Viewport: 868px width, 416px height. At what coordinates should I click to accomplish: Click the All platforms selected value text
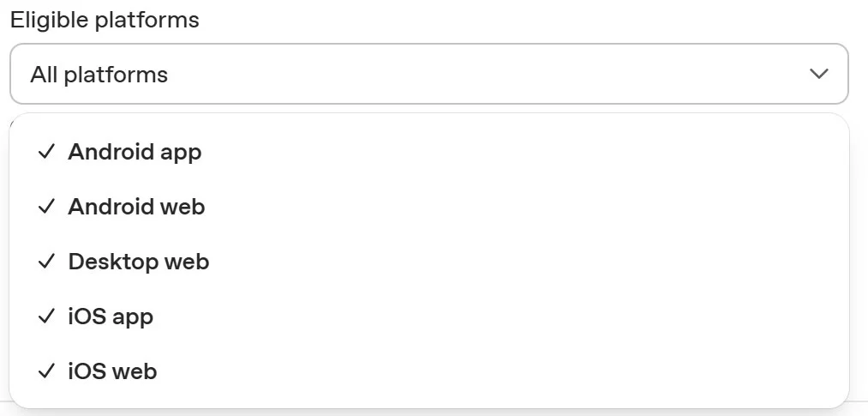point(99,75)
